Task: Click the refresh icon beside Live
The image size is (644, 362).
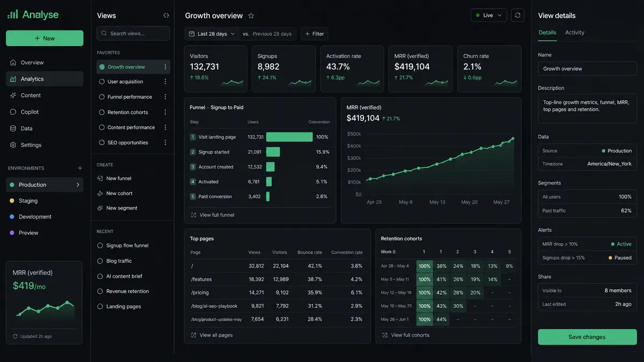Action: [517, 15]
